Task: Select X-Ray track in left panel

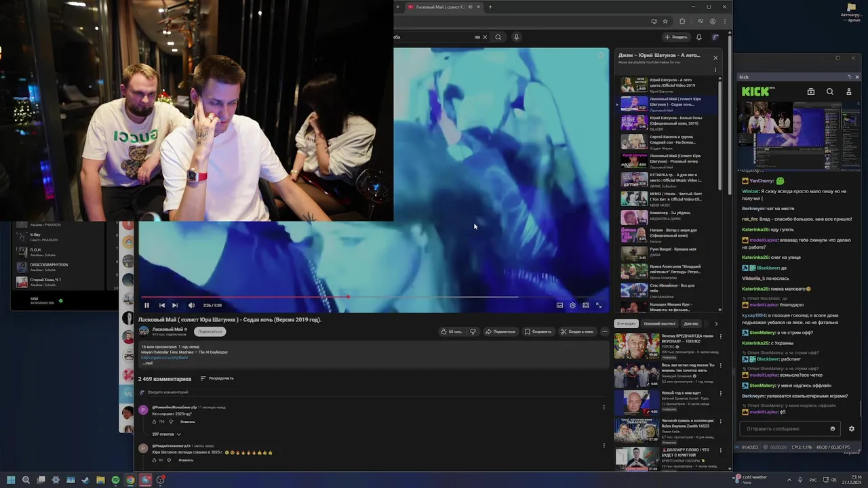Action: [58, 237]
